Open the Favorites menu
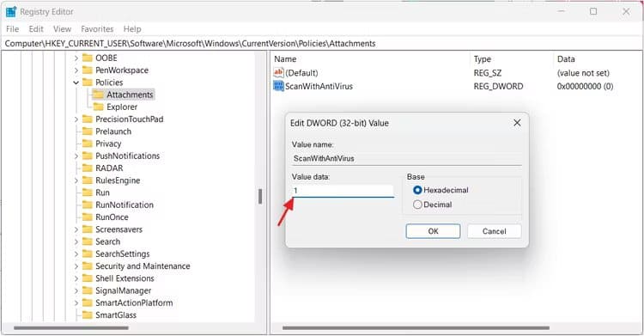Screen dimensions: 644x336 [x=97, y=29]
